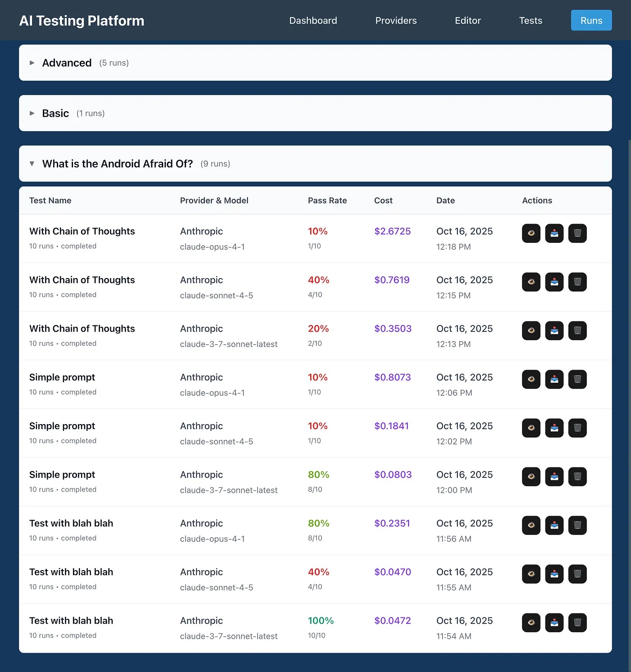Delete the 11:55 AM blah blah run
This screenshot has width=631, height=672.
[577, 574]
